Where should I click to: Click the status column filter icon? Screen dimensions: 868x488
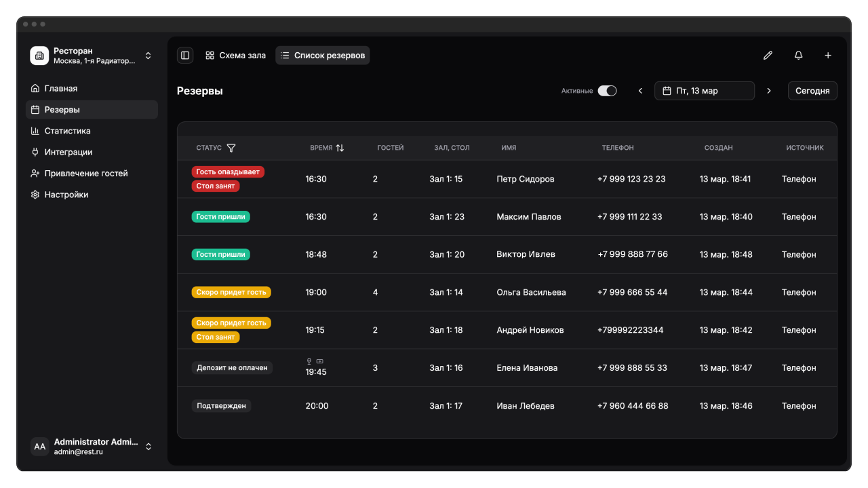click(x=231, y=148)
